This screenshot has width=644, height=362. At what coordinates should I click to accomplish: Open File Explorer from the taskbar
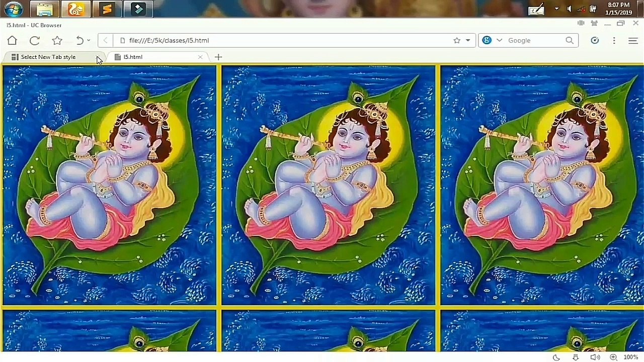pos(44,9)
